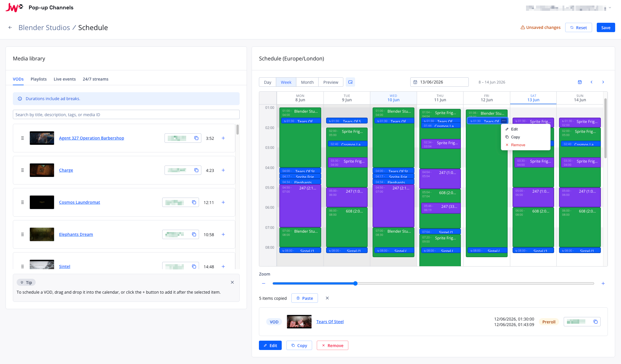Viewport: 621px width, 364px height.
Task: Grab drag handle for Agent 327 row
Action: coord(23,138)
